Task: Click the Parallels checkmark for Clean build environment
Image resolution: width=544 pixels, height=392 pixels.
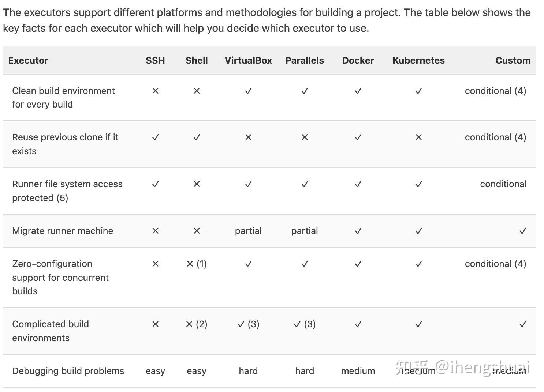Action: click(x=305, y=91)
